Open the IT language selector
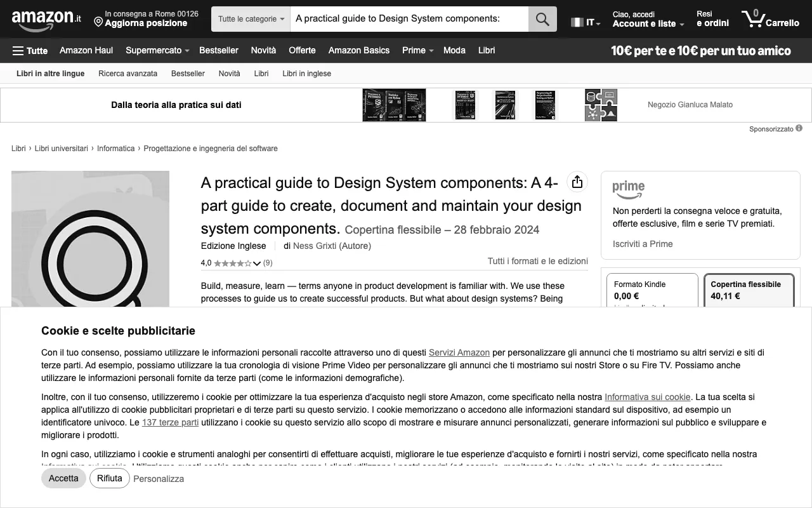Screen dimensions: 812x508 click(x=586, y=22)
